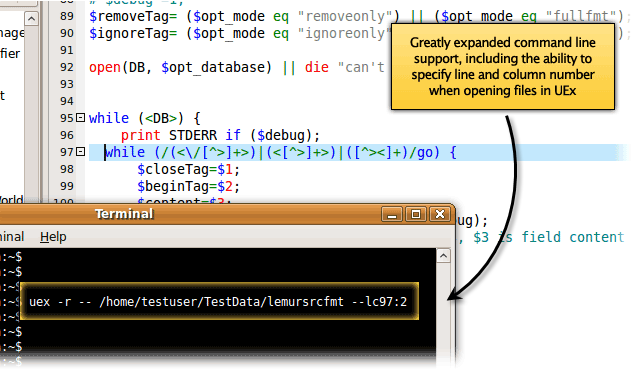Minimize the Terminal window
This screenshot has height=372, width=637.
tap(392, 214)
